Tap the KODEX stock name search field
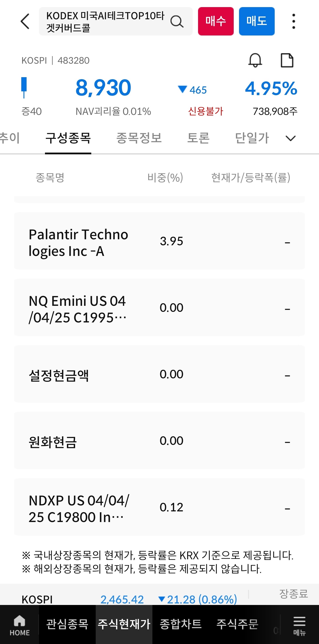Viewport: 319px width, 644px height. (105, 22)
